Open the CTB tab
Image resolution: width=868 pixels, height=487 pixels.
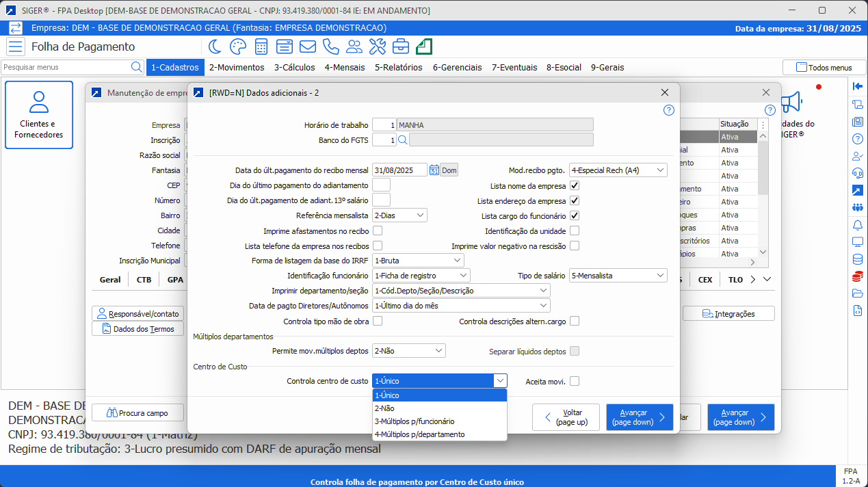pyautogui.click(x=143, y=279)
